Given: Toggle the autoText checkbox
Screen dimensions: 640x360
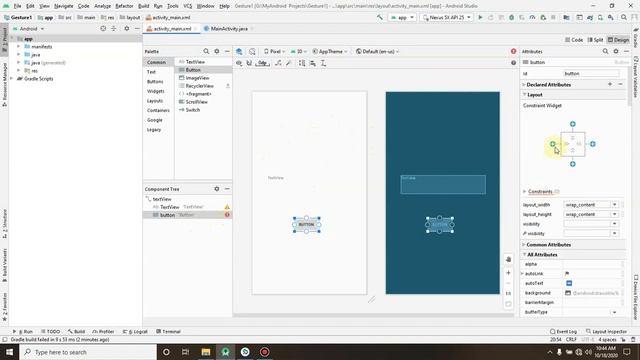Looking at the screenshot, I should (x=569, y=283).
